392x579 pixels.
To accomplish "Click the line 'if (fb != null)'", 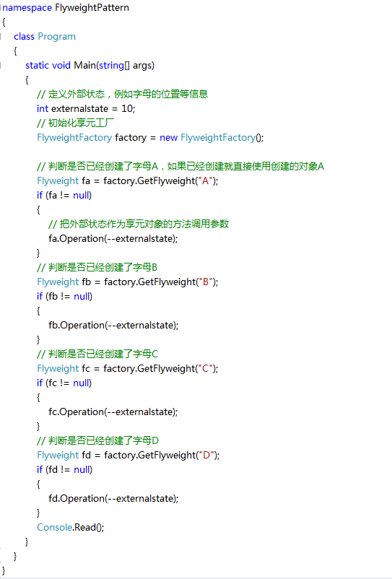I will (x=64, y=297).
